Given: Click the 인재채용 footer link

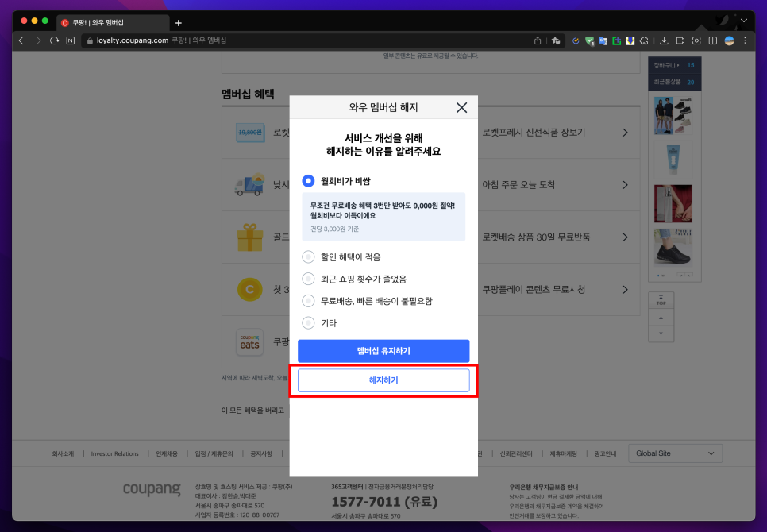Looking at the screenshot, I should 166,453.
